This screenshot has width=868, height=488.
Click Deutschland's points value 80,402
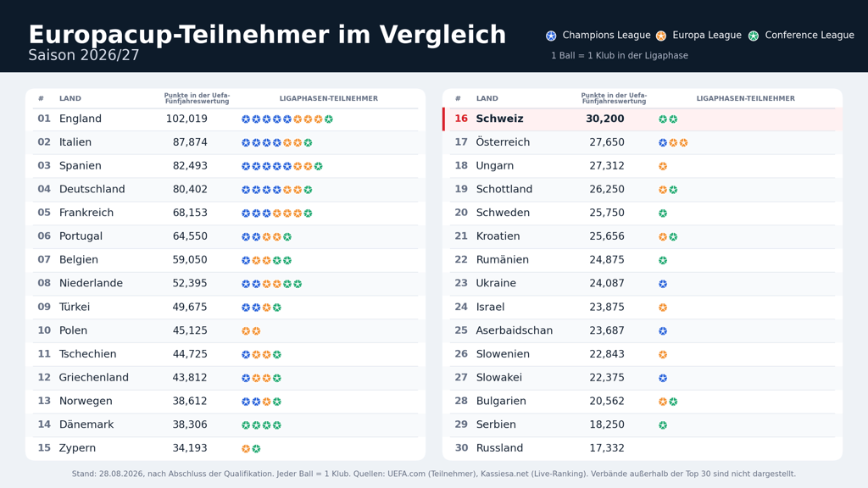tap(190, 189)
